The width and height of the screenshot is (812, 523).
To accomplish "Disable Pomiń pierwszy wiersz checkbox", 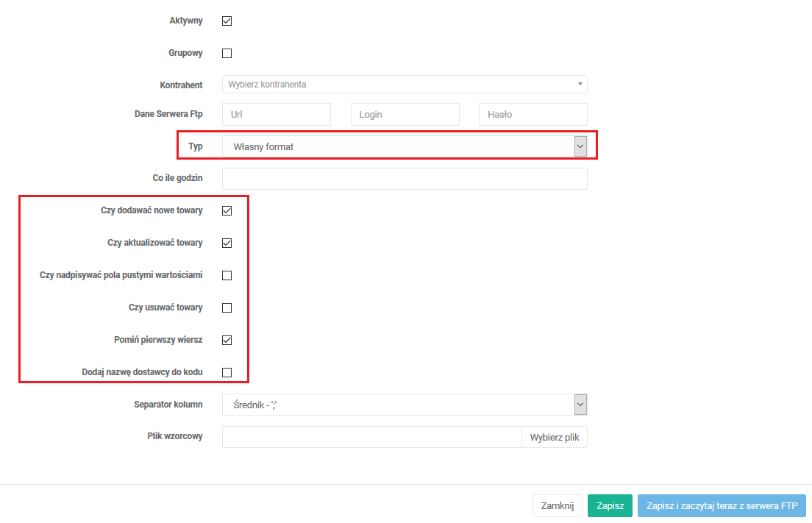I will click(227, 340).
